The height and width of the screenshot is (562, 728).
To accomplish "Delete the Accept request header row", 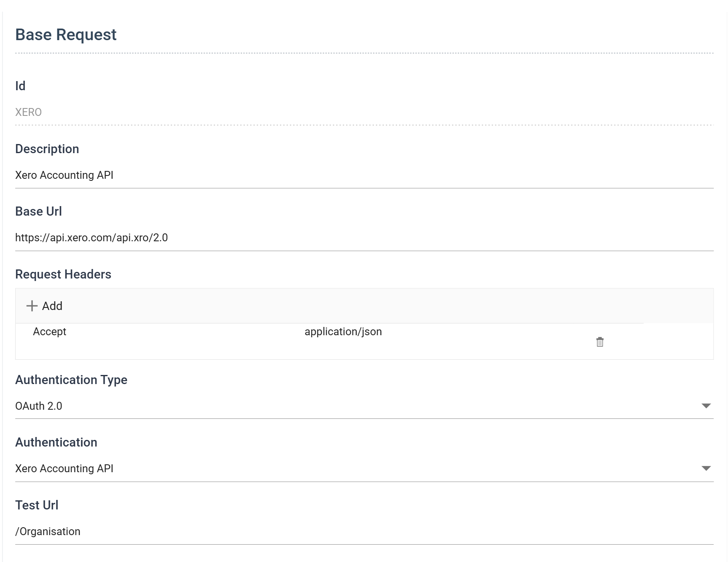I will point(600,342).
